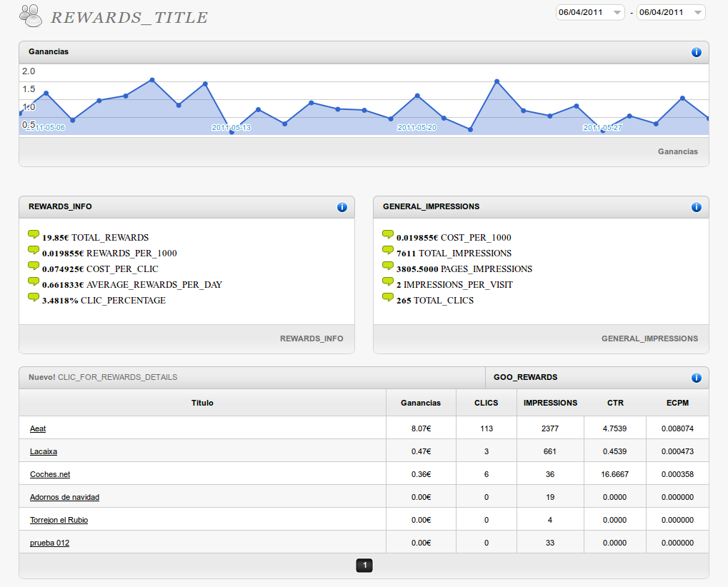Open the Aeat link
This screenshot has width=728, height=587.
38,428
